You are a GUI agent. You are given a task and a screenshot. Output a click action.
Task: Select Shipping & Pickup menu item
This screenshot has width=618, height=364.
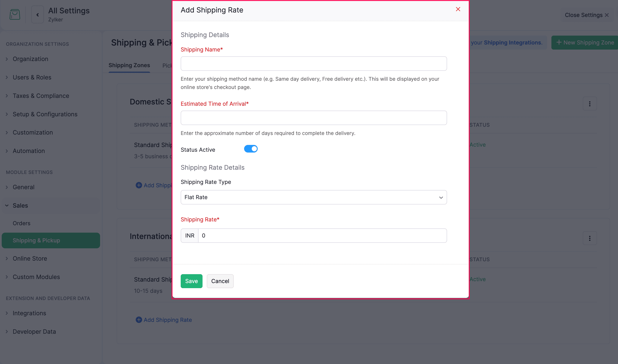51,240
